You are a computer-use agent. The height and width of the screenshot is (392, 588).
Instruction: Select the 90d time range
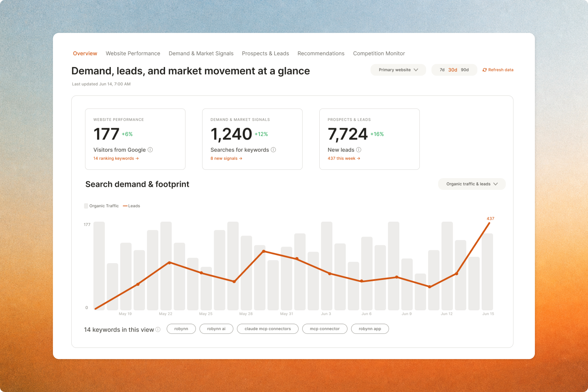[x=465, y=70]
